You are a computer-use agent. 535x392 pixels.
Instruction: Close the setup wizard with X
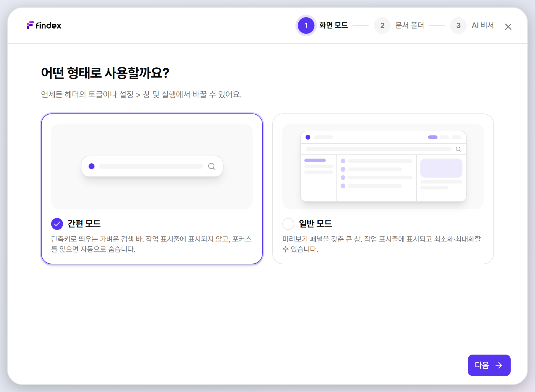[x=508, y=27]
